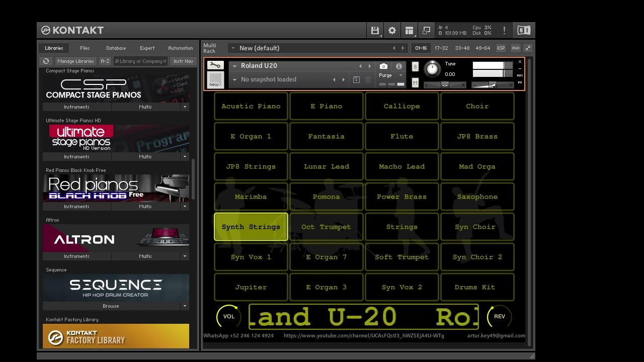644x362 pixels.
Task: Browse the Sequence library
Action: pos(111,306)
